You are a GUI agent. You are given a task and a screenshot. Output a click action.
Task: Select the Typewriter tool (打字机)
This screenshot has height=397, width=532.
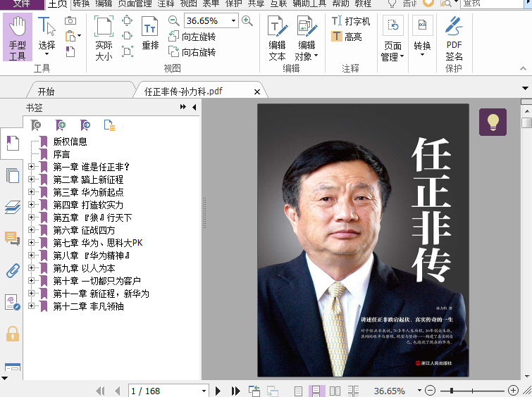point(350,21)
